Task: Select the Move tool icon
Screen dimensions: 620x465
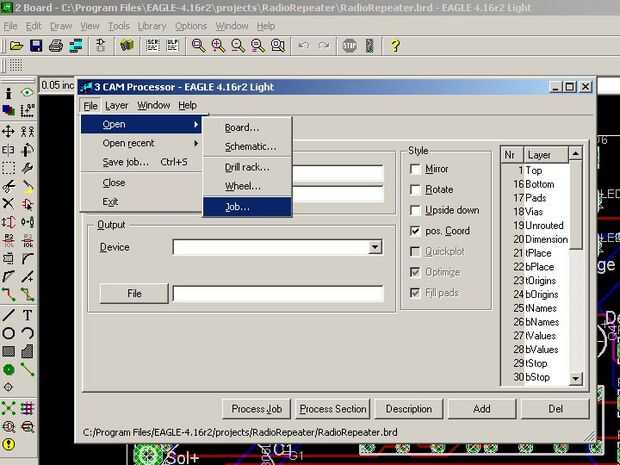Action: point(8,131)
